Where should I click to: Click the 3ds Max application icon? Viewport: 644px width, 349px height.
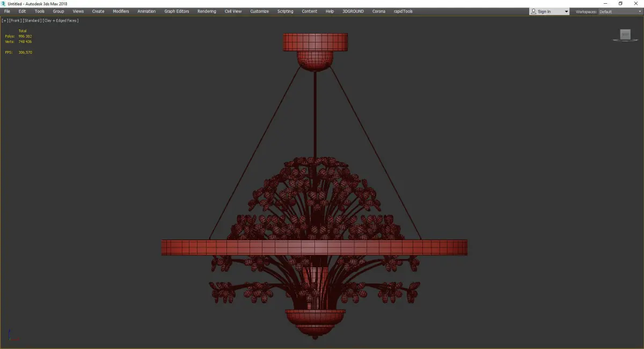[x=3, y=4]
